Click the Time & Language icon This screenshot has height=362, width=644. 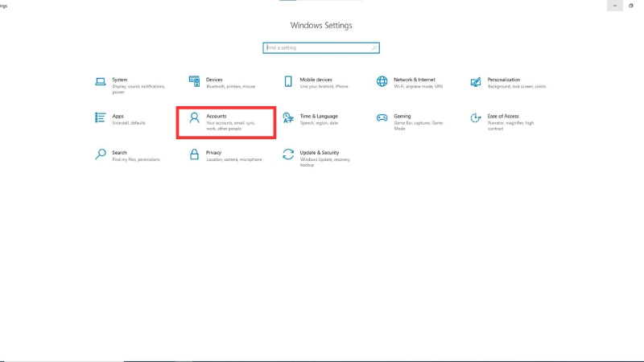click(288, 117)
